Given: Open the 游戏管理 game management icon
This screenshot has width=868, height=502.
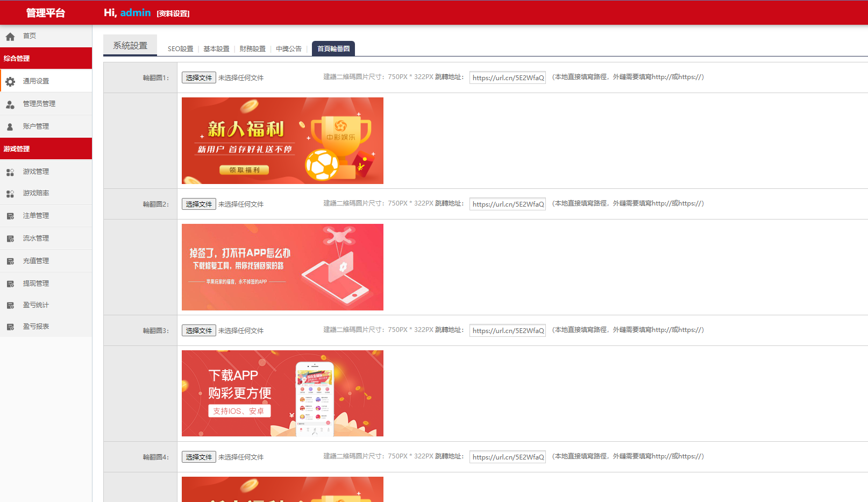Looking at the screenshot, I should coord(10,171).
